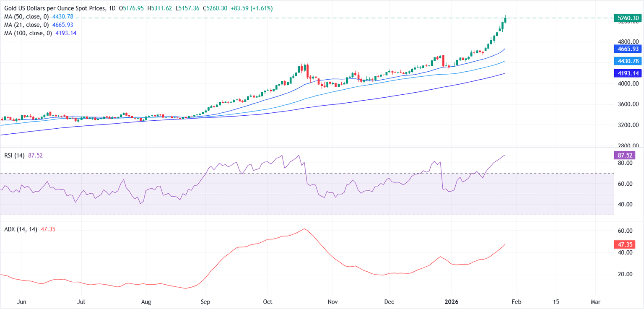Select the 2026 label on the time axis
Viewport: 644px width, 309px height.
point(452,302)
